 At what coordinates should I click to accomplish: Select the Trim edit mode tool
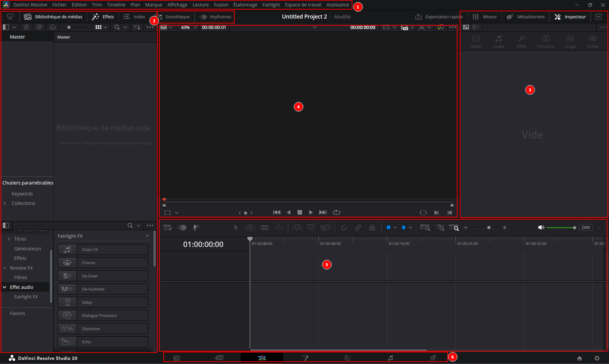click(250, 228)
